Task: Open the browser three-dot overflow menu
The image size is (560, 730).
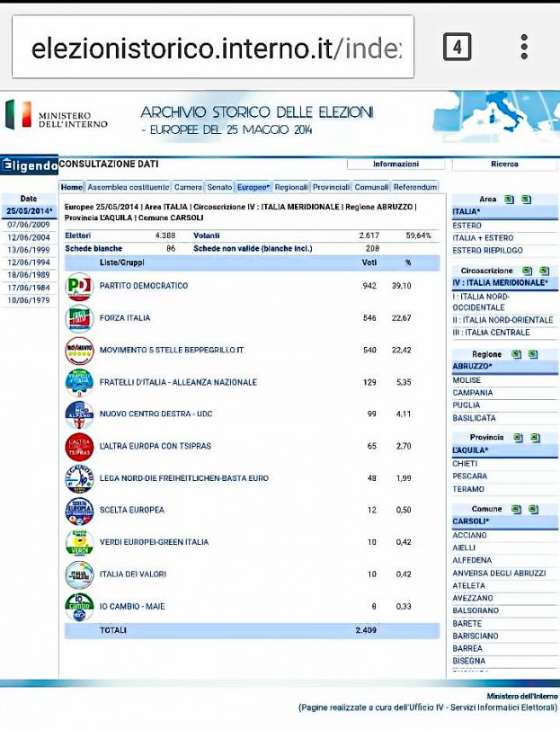Action: coord(524,47)
